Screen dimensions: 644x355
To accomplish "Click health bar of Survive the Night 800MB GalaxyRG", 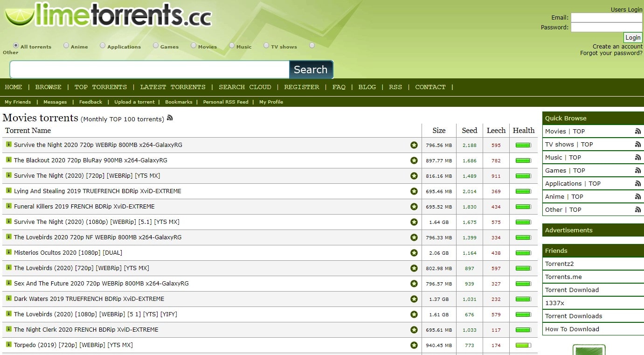I will coord(523,145).
